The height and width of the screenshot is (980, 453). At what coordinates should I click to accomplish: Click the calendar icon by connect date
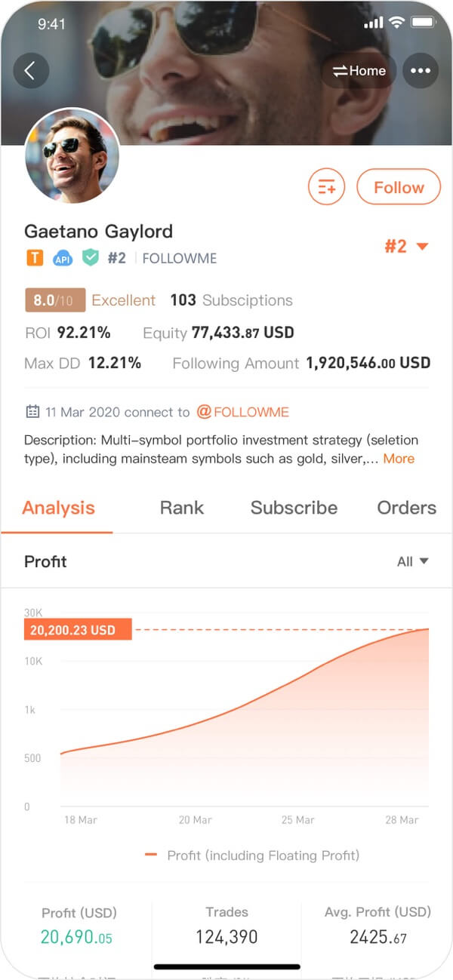pyautogui.click(x=32, y=412)
